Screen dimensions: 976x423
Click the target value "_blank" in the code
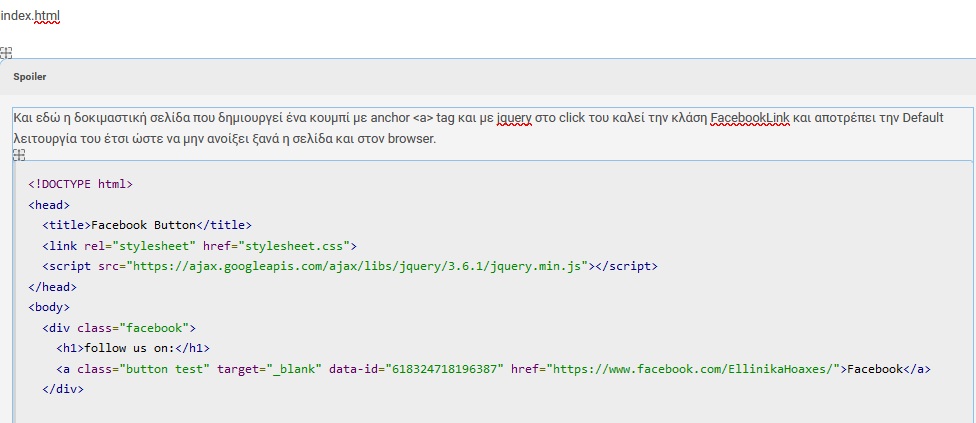pos(294,369)
